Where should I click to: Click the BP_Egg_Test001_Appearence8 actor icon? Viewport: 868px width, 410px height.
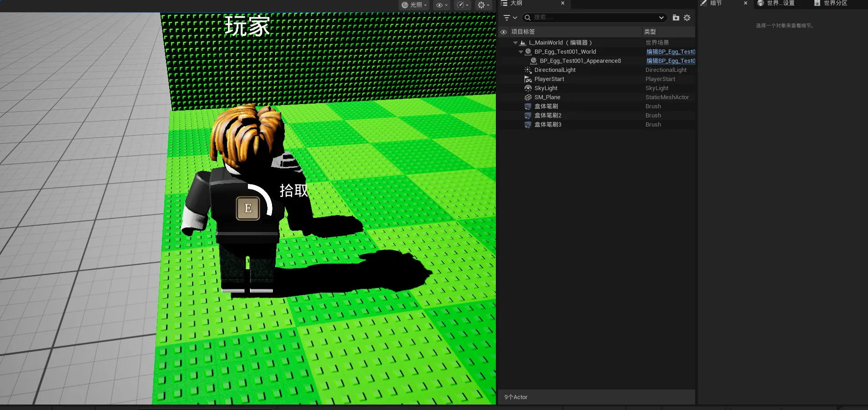[534, 61]
